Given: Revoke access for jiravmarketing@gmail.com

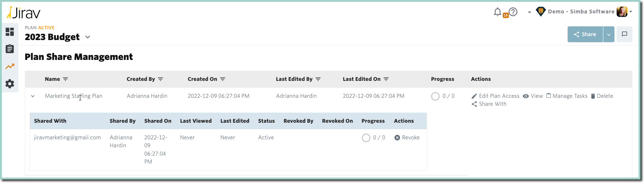Looking at the screenshot, I should pos(407,138).
